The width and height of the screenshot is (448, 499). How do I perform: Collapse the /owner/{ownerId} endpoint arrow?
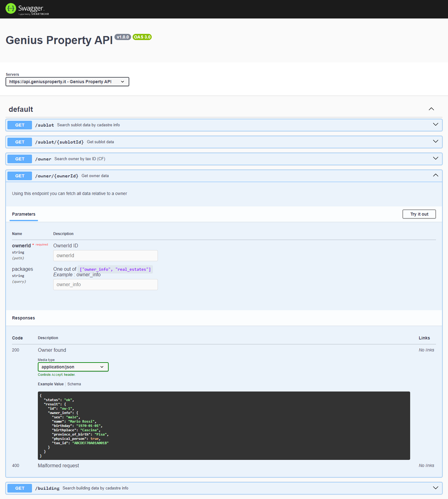click(x=435, y=176)
